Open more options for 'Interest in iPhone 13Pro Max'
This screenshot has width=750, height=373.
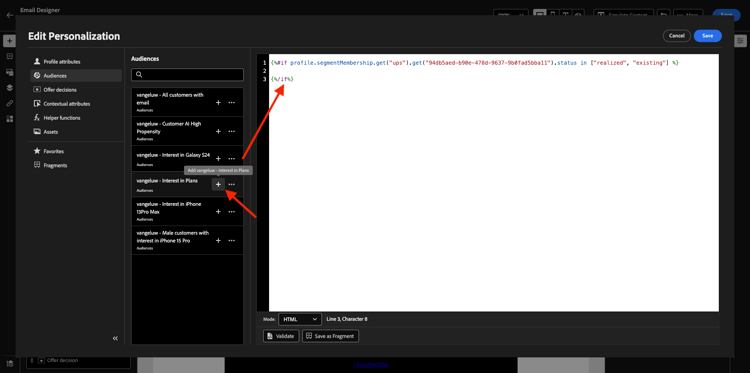(232, 211)
